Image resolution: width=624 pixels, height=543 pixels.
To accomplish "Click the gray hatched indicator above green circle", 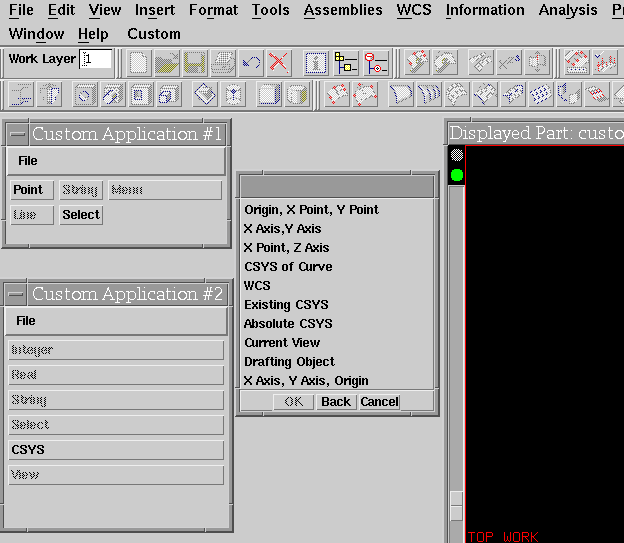I will pyautogui.click(x=457, y=156).
